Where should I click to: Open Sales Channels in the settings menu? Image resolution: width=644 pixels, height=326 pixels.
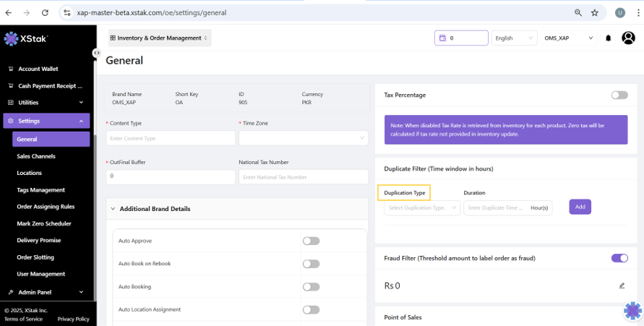pyautogui.click(x=36, y=156)
